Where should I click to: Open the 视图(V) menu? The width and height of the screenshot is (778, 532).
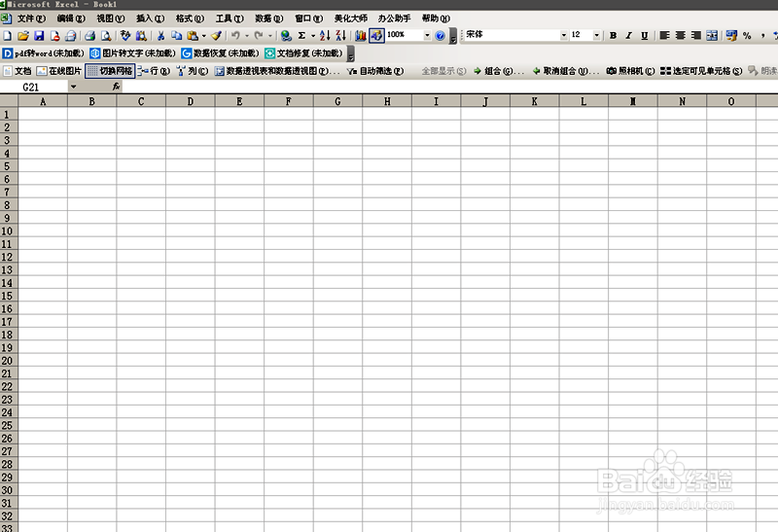pos(110,18)
